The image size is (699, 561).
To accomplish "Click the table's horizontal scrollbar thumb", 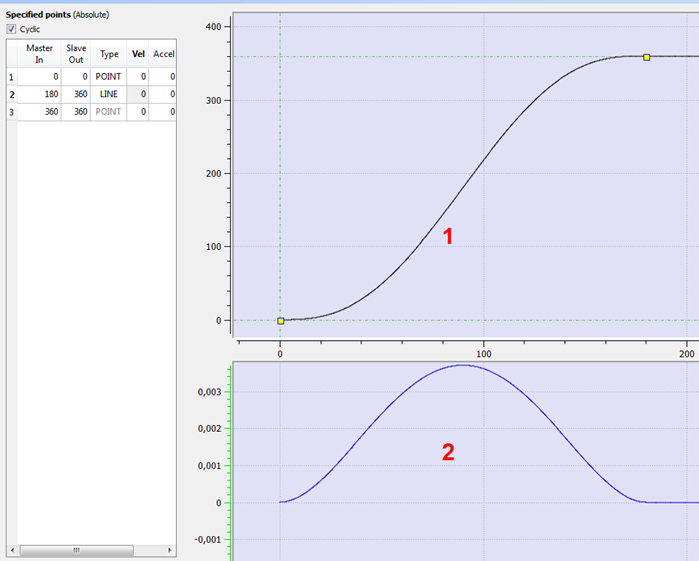I will 77,550.
